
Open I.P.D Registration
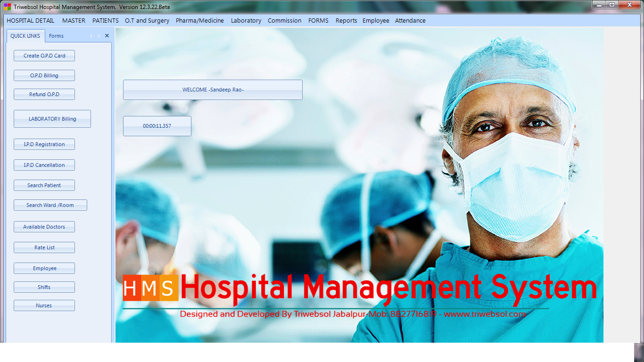(44, 144)
